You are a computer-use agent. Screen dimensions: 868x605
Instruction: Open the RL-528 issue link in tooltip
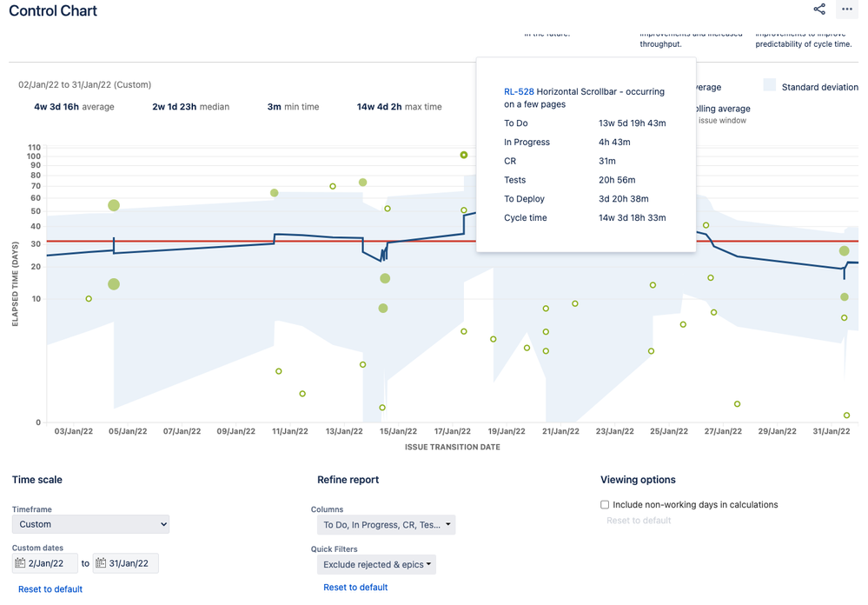click(519, 92)
